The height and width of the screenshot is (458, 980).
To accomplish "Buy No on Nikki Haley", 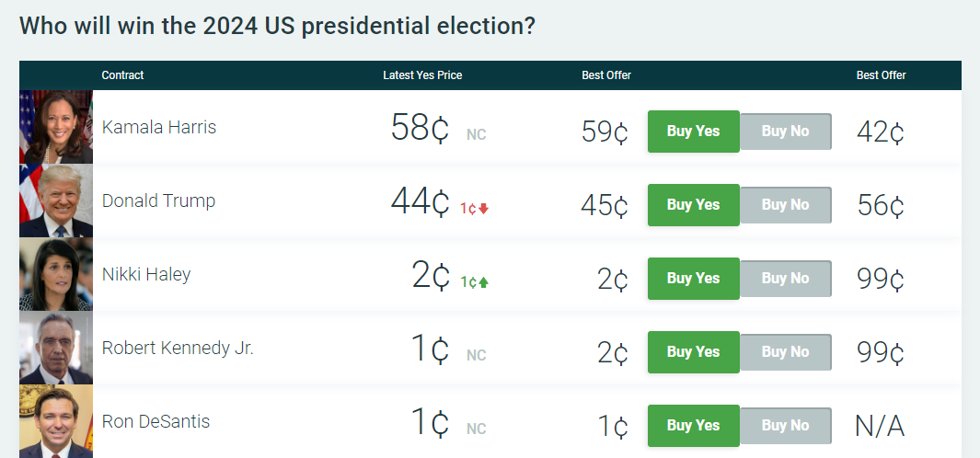I will point(785,279).
